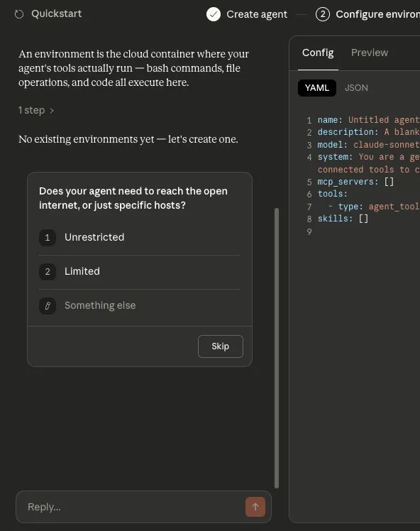Choose the Something else option
Viewport: 420px width, 531px height.
point(140,305)
